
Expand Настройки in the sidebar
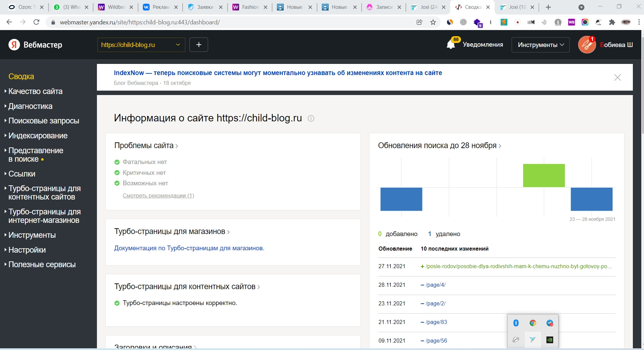click(27, 250)
